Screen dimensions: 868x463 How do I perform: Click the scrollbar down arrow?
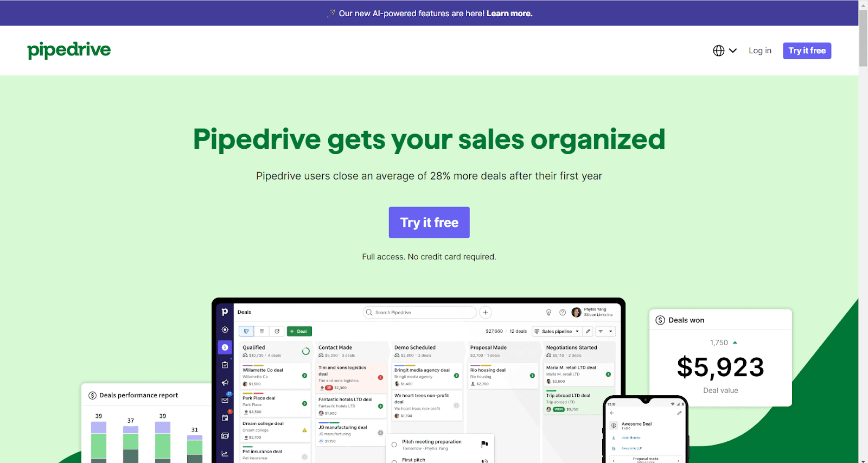[863, 460]
